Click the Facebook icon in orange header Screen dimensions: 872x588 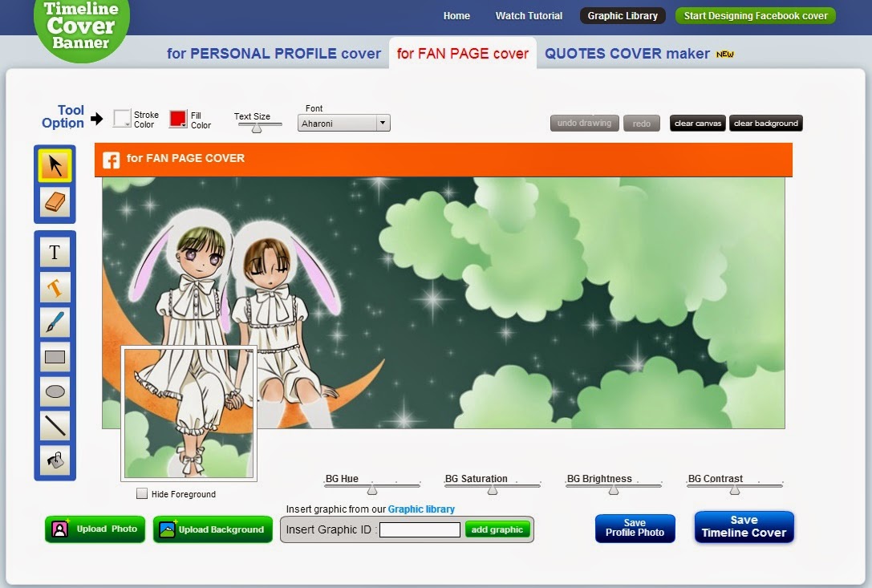[x=112, y=160]
